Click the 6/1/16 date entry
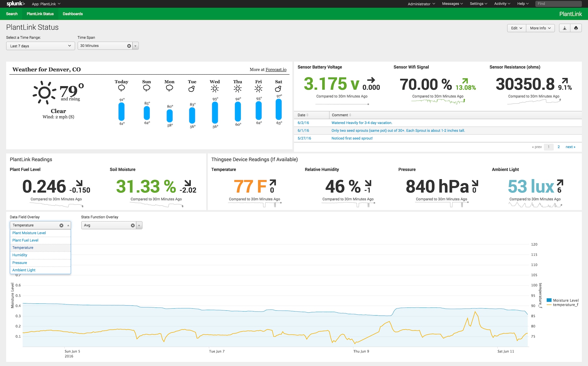588x366 pixels. pos(303,131)
